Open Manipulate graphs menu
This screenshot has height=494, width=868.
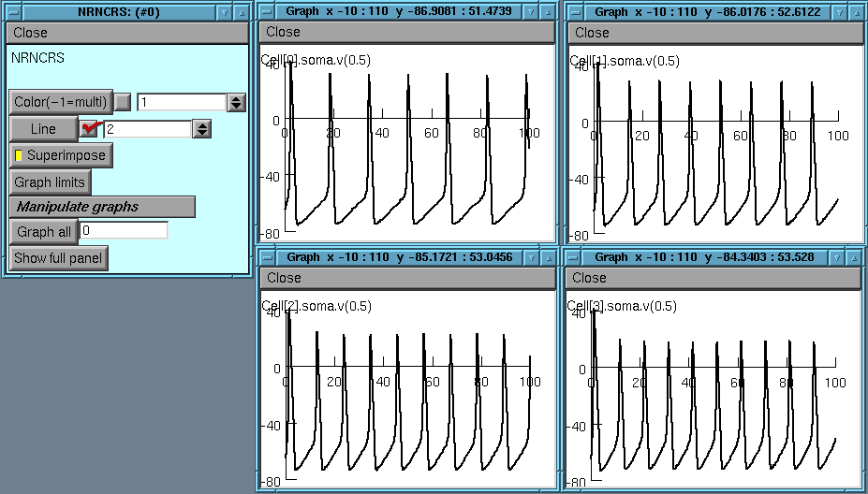pos(102,207)
